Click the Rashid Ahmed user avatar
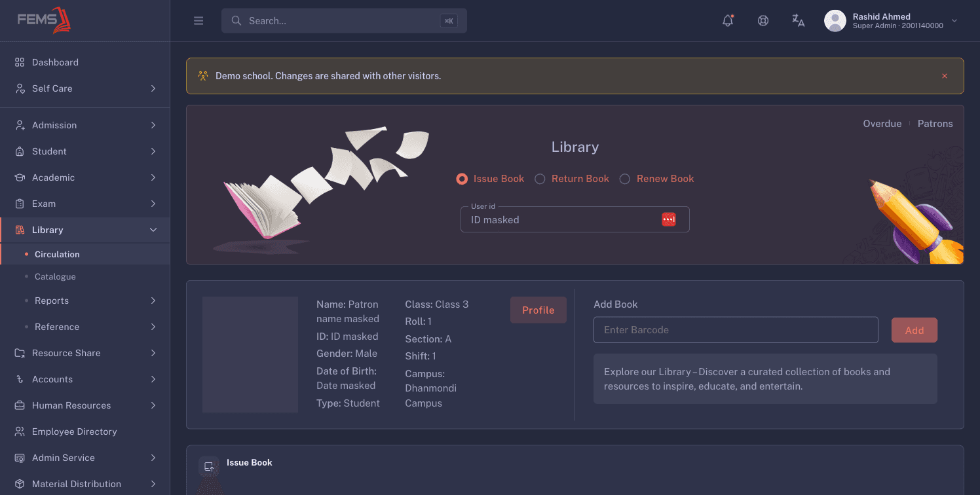Screen dimensions: 980x495 click(x=835, y=21)
